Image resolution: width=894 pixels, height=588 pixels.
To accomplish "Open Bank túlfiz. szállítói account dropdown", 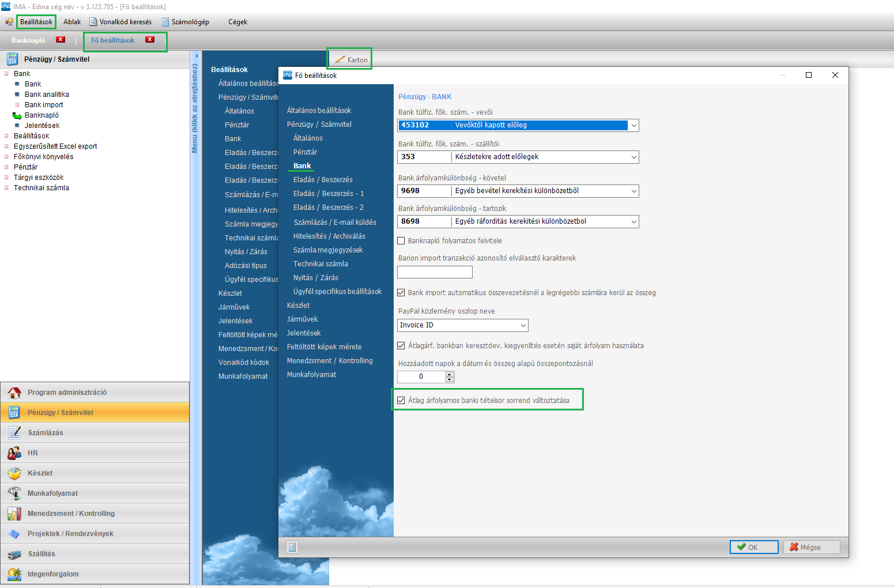I will pos(633,157).
